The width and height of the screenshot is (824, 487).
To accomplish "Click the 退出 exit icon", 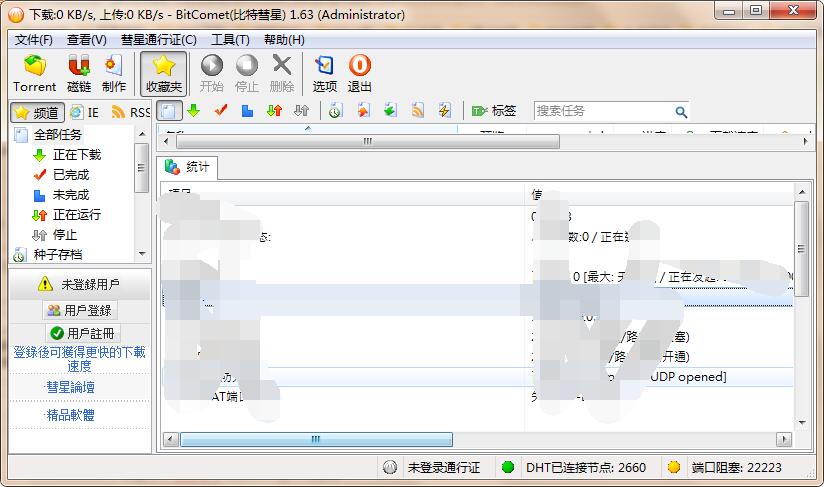I will (359, 73).
